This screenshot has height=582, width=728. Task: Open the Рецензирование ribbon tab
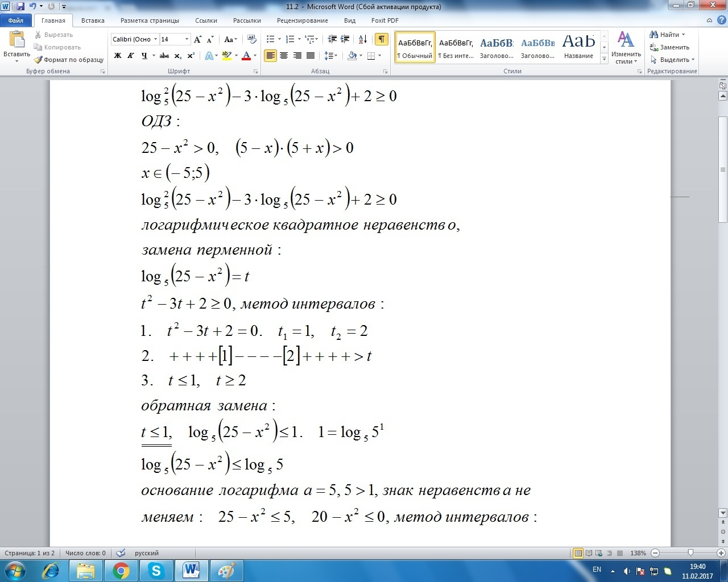(302, 20)
